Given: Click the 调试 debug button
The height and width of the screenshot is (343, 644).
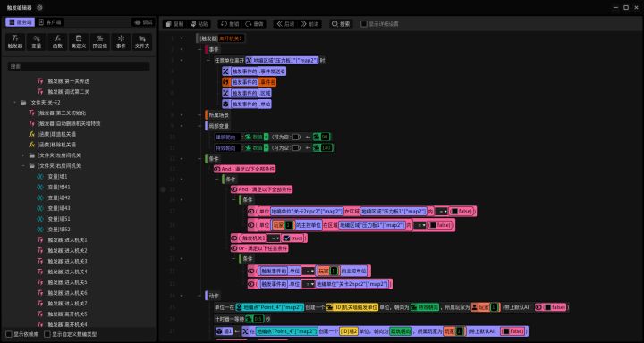Looking at the screenshot, I should [143, 22].
